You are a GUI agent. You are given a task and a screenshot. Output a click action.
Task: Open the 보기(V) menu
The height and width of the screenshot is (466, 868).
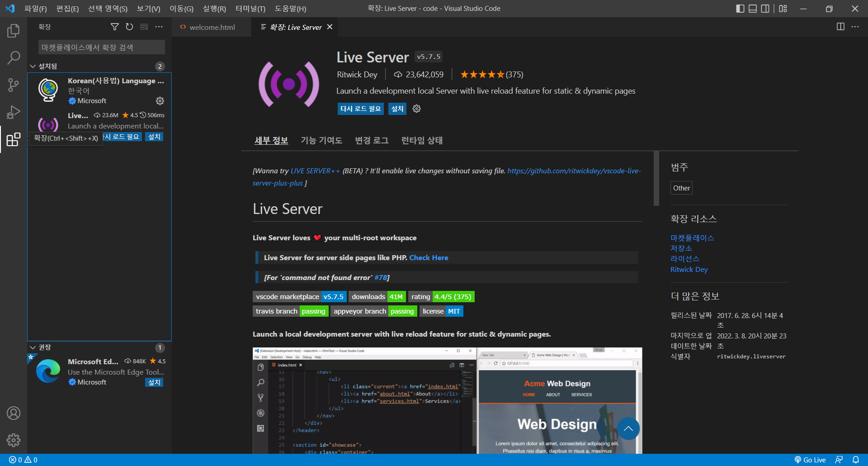tap(148, 9)
